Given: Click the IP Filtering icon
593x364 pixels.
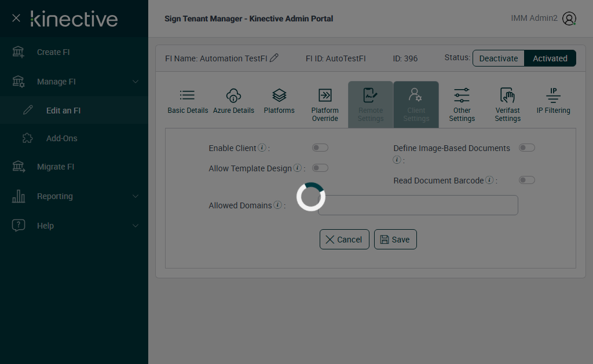Looking at the screenshot, I should point(553,95).
